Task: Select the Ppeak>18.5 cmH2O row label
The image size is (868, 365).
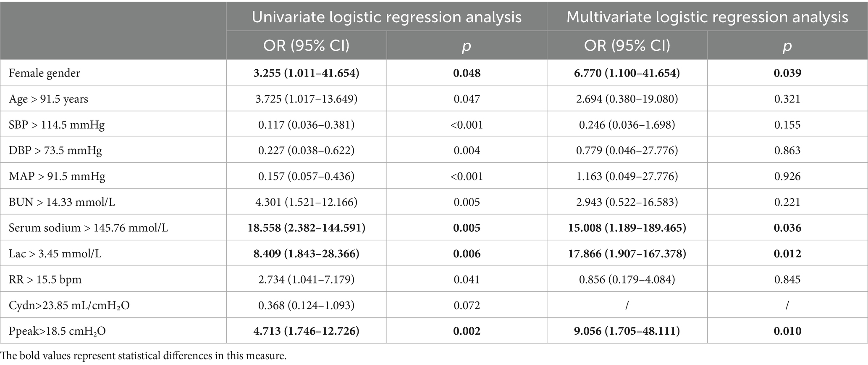Action: 57,331
